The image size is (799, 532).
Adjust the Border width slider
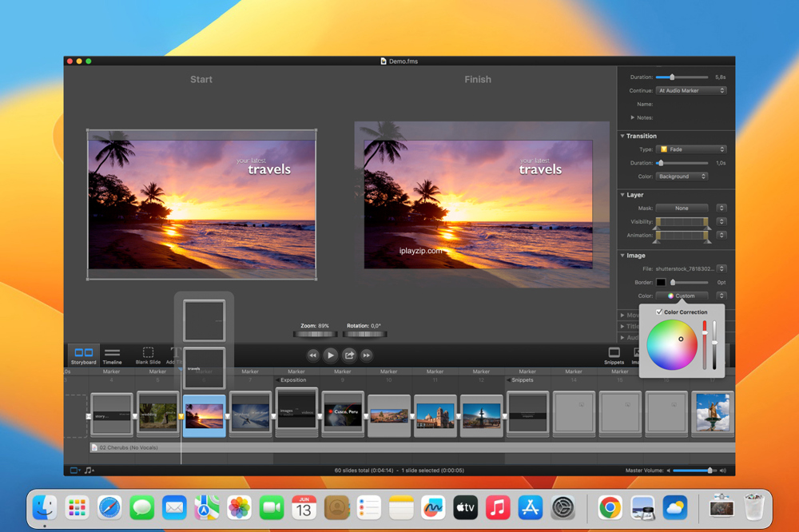pyautogui.click(x=689, y=282)
